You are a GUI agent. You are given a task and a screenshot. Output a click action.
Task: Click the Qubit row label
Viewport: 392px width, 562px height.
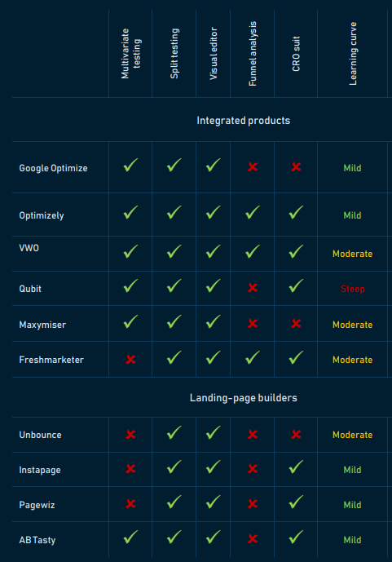tap(30, 289)
